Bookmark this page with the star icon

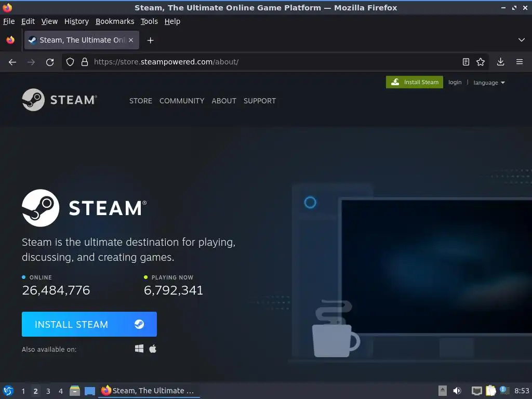point(481,62)
